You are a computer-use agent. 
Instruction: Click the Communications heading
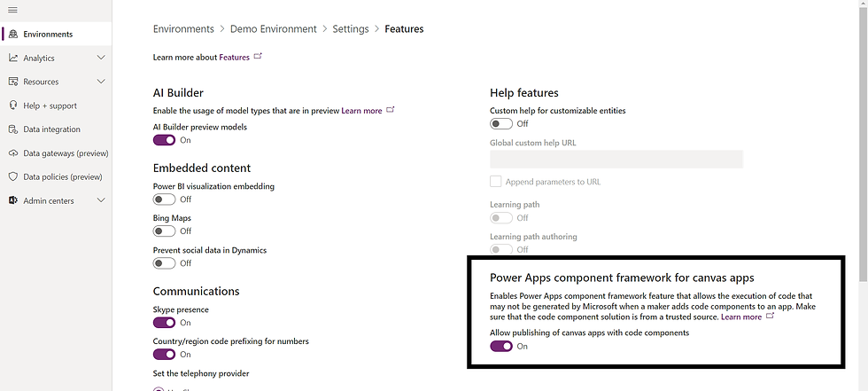click(x=196, y=292)
